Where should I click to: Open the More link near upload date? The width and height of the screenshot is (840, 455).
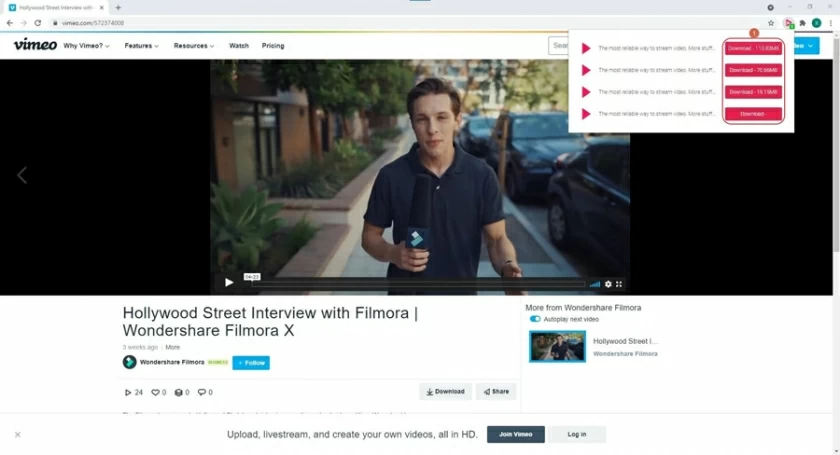pyautogui.click(x=172, y=347)
